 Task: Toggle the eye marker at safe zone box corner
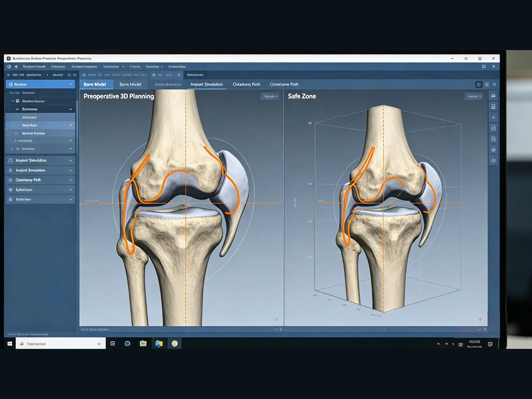(310, 123)
